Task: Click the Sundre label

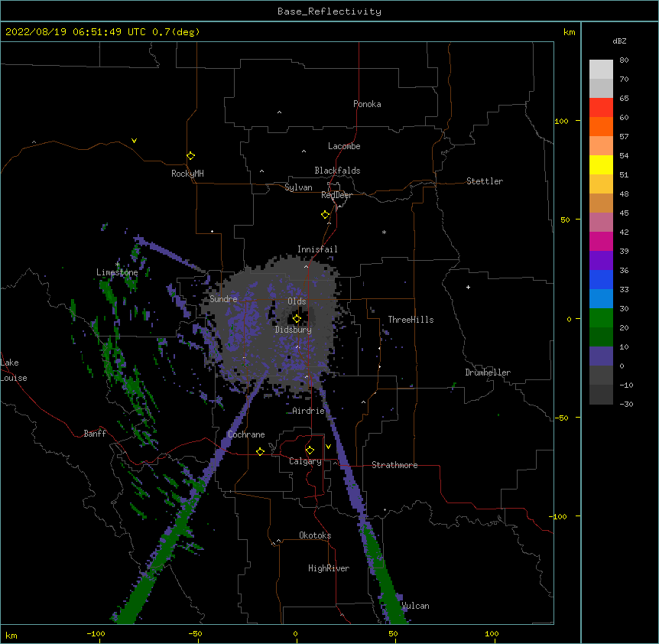Action: pyautogui.click(x=223, y=299)
